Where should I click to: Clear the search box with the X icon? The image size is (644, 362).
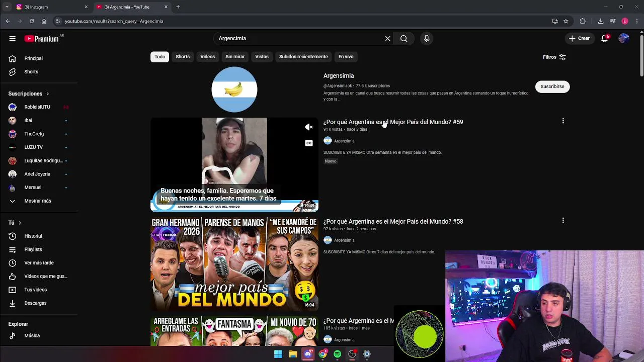click(x=387, y=38)
